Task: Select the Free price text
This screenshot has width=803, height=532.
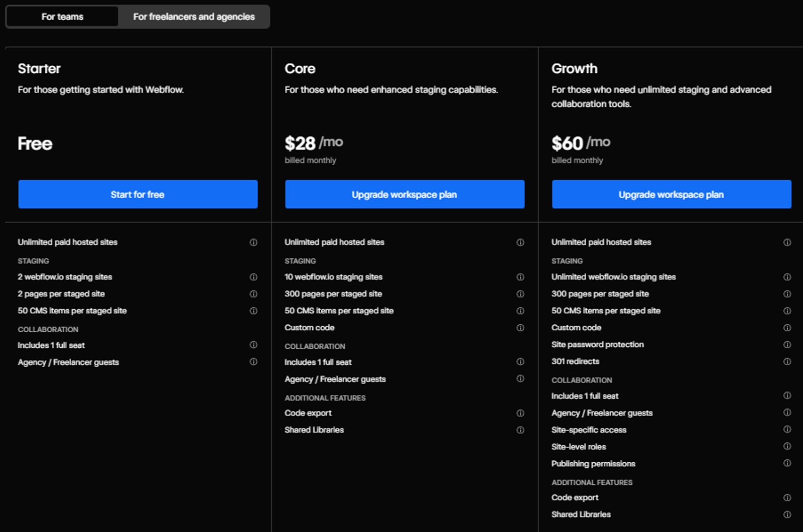Action: click(35, 144)
